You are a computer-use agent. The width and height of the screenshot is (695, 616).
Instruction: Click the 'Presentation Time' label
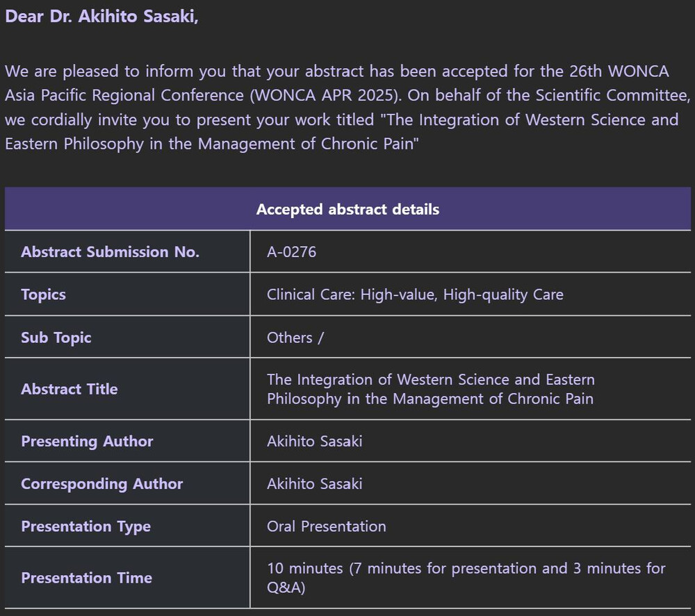pos(86,578)
